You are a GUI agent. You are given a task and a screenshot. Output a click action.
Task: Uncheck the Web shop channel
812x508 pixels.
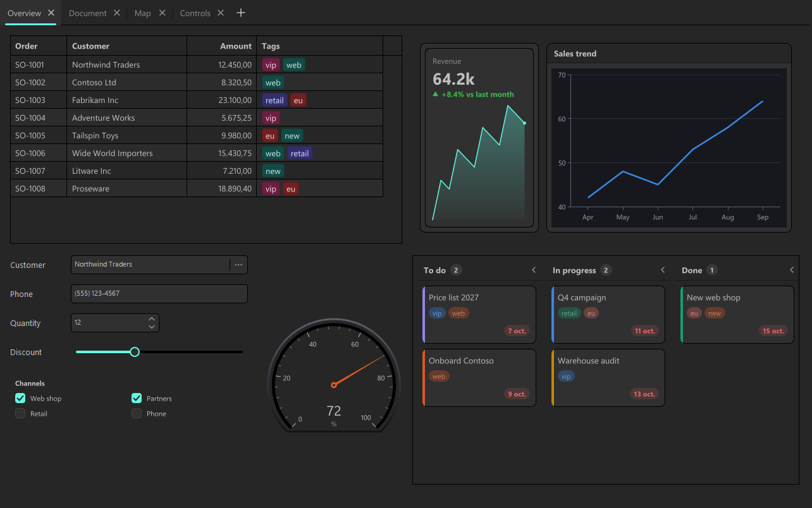[x=20, y=398]
